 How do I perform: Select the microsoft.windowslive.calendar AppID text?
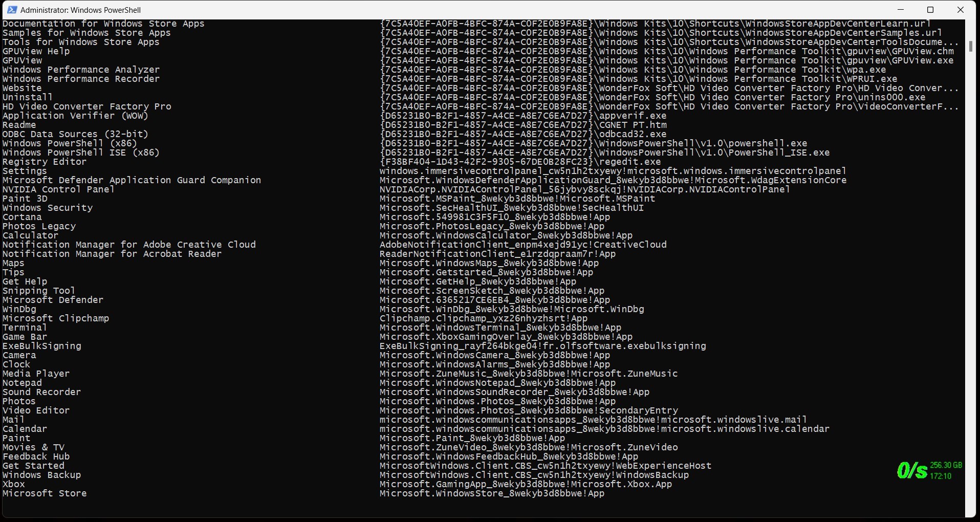click(605, 429)
